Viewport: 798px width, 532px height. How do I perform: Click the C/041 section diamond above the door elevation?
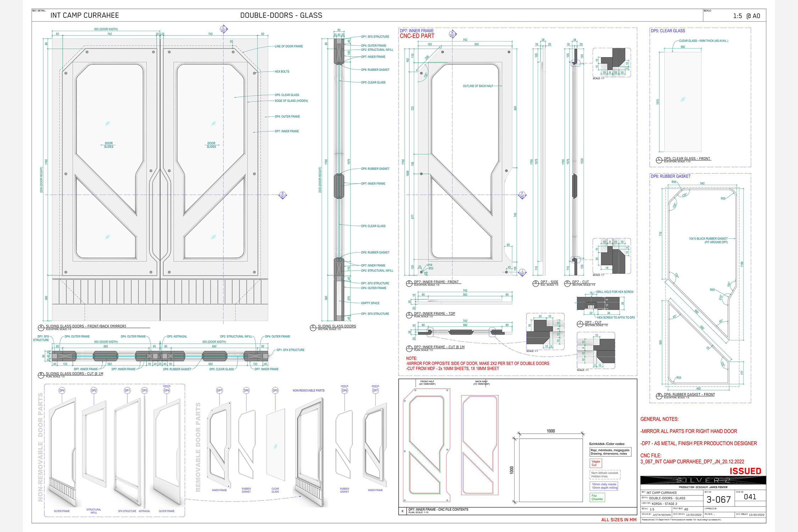[223, 29]
